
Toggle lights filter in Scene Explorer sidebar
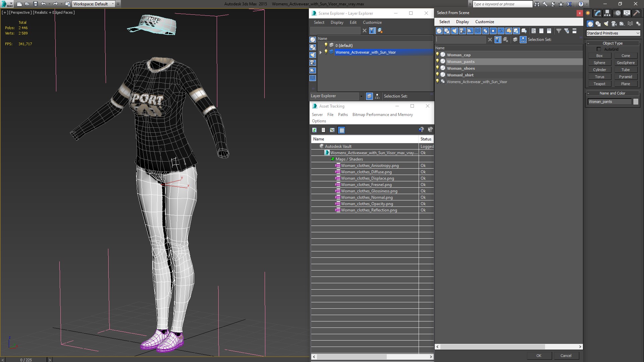pos(313,55)
